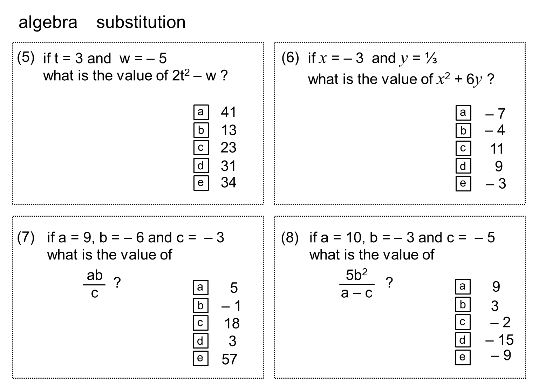539x392 pixels.
Task: Tick box a next to –7 in question 6
Action: 463,113
